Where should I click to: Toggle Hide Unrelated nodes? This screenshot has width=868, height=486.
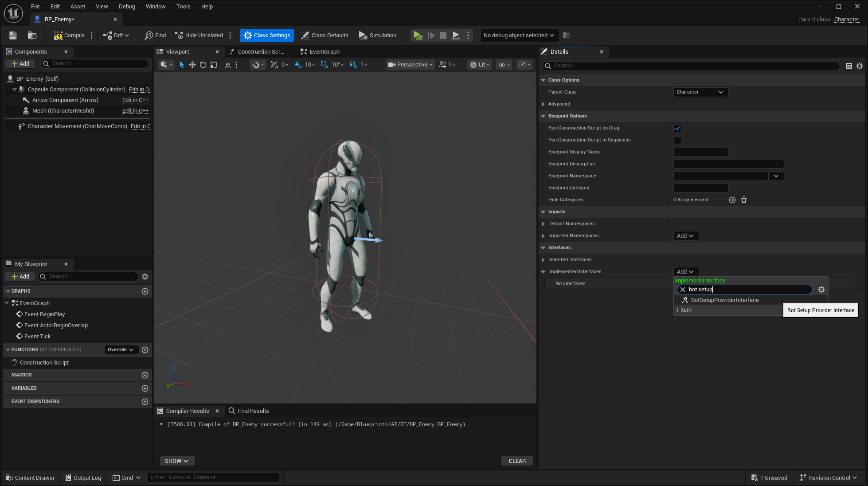199,35
